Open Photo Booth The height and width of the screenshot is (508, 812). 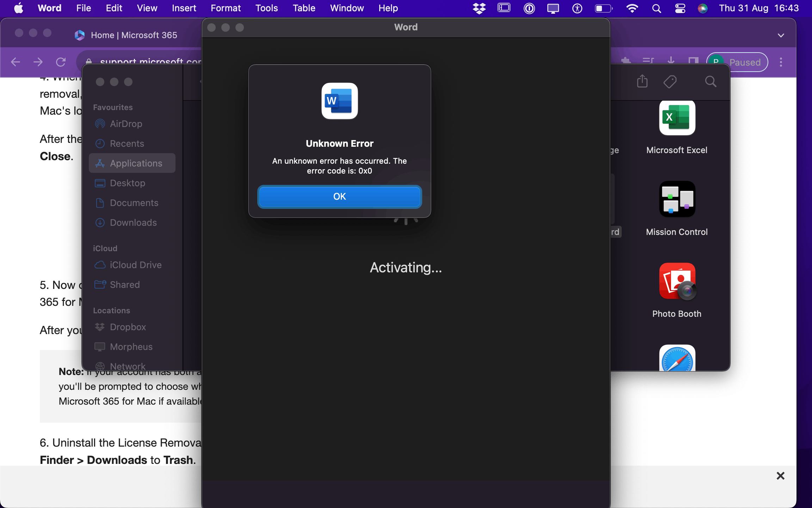pos(677,281)
